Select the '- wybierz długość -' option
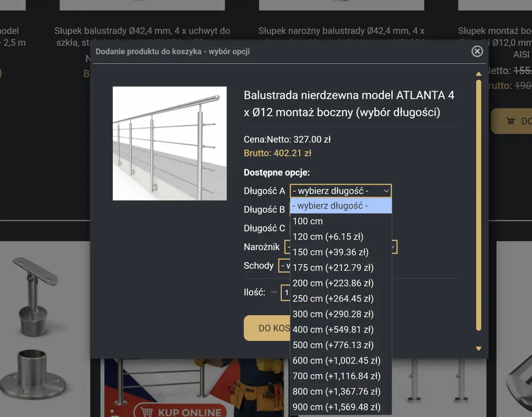This screenshot has width=532, height=417. [x=341, y=206]
